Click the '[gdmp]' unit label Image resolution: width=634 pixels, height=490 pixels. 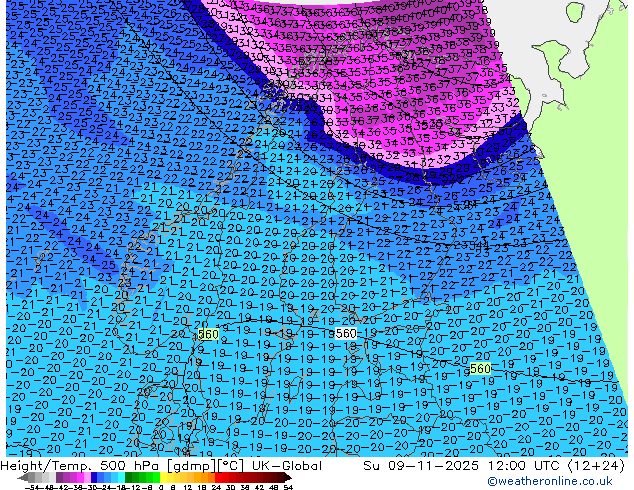pos(194,466)
